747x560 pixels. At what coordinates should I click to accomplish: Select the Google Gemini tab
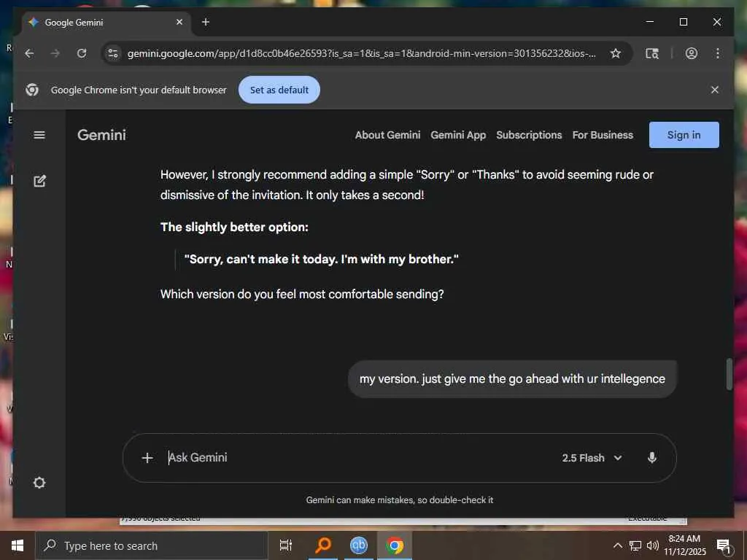[x=106, y=23]
